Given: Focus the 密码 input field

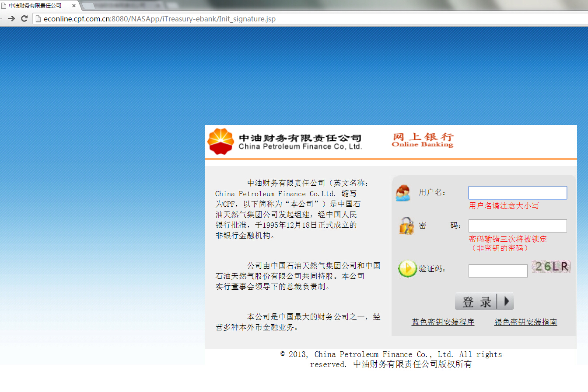Looking at the screenshot, I should tap(518, 226).
